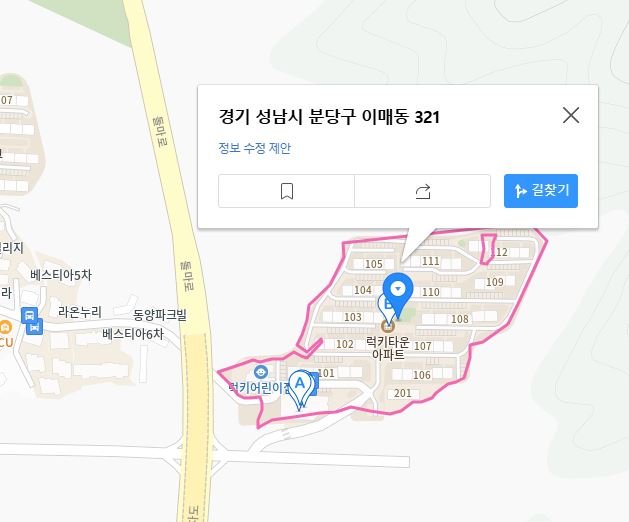This screenshot has height=522, width=629.
Task: Open the 정보 수정 제안 link
Action: 254,148
